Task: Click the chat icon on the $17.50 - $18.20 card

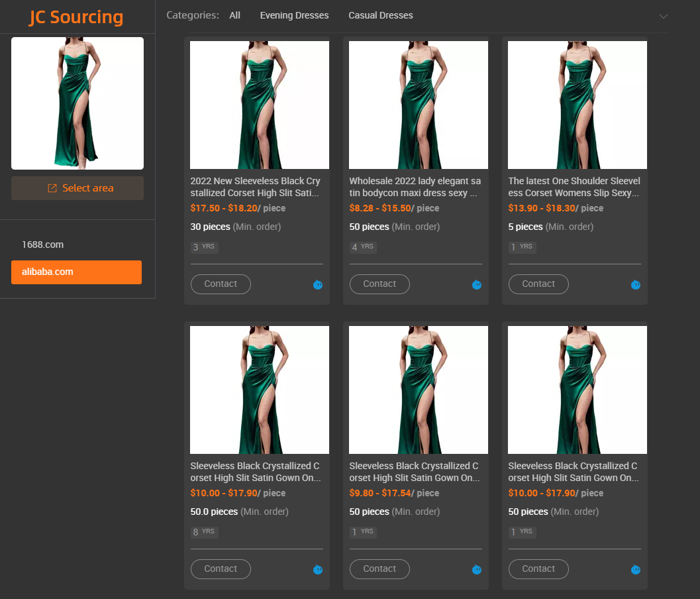Action: [x=318, y=284]
